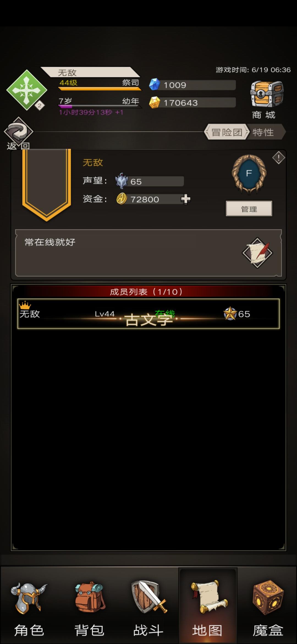Image resolution: width=297 pixels, height=644 pixels.
Task: Add funds with the plus button
Action: [x=186, y=199]
